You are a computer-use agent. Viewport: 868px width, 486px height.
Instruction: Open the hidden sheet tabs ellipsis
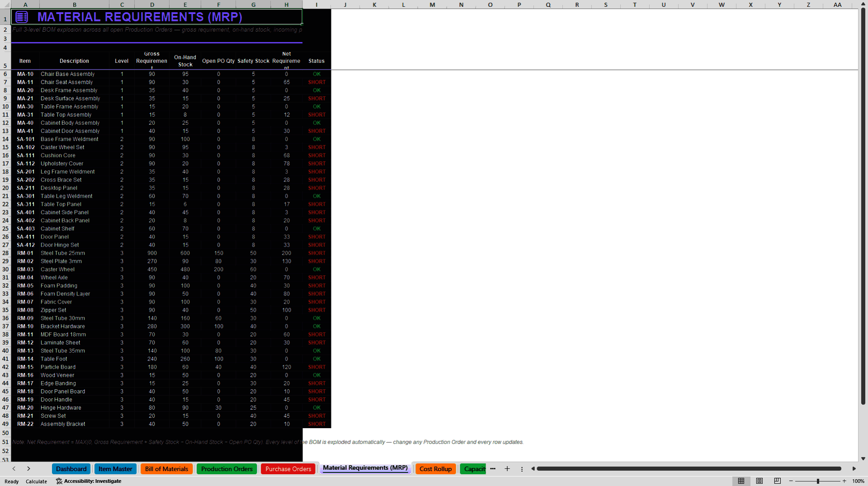[x=493, y=469]
